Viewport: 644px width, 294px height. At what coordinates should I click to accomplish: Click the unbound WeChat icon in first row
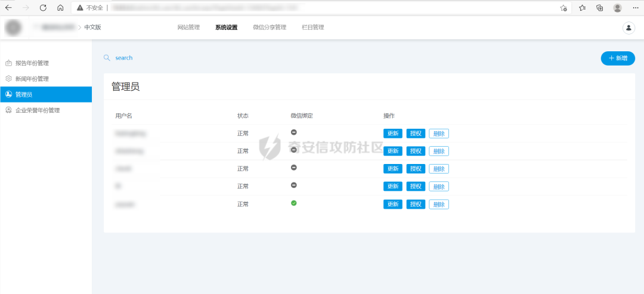click(293, 132)
